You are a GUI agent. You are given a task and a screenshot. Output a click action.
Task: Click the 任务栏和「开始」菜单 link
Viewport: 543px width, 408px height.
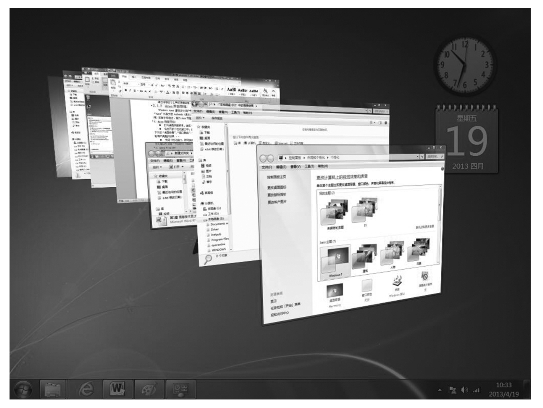285,305
